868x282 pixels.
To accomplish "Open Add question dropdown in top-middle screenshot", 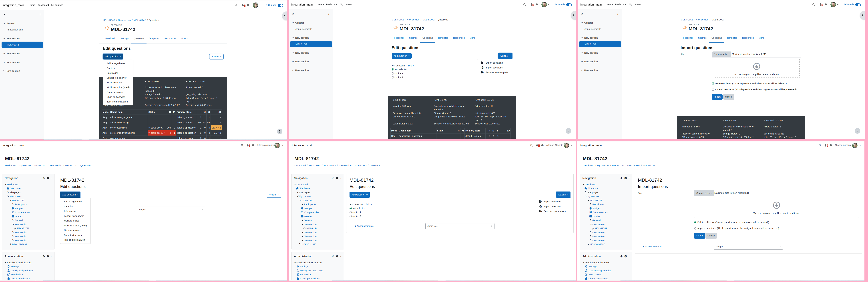I will point(402,56).
